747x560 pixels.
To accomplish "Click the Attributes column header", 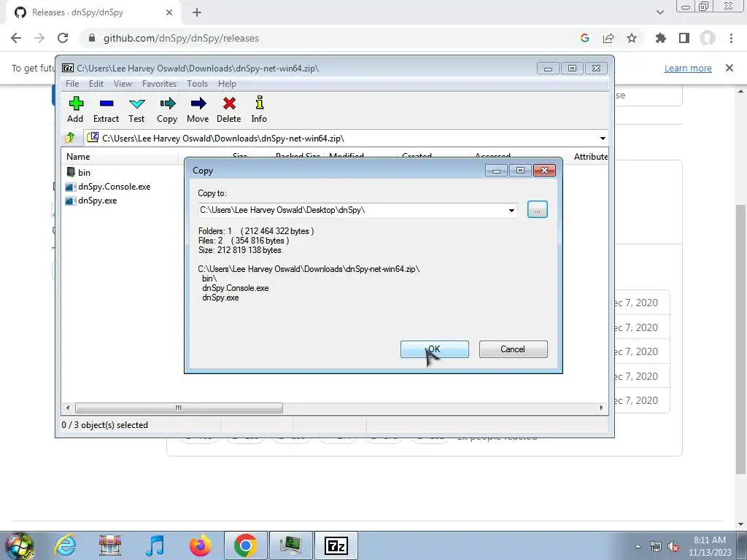I will 591,156.
